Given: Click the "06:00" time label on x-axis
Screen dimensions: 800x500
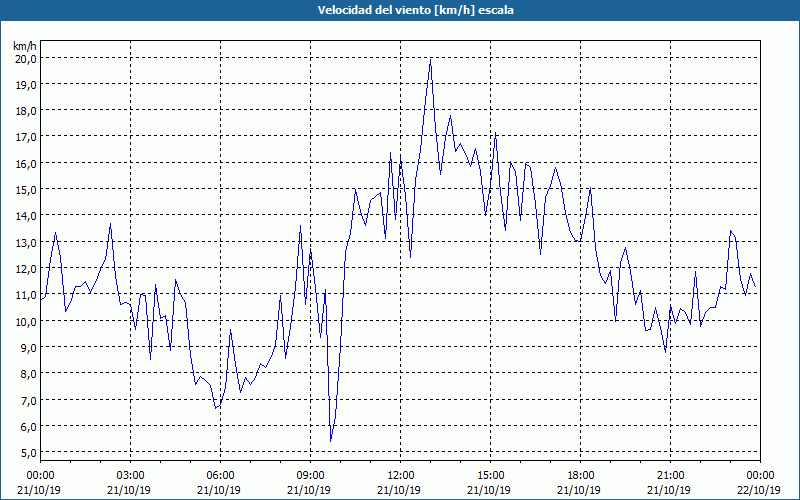Looking at the screenshot, I should point(220,476).
